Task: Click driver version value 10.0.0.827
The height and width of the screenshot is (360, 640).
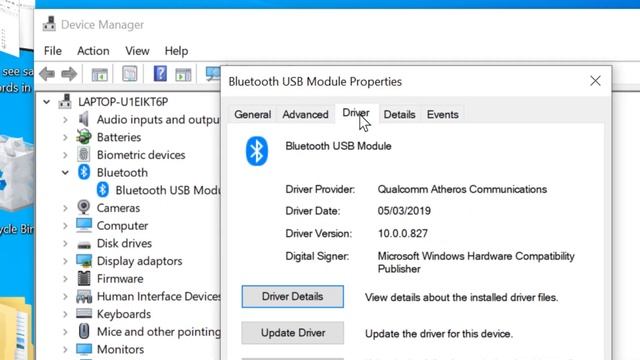Action: (x=403, y=233)
